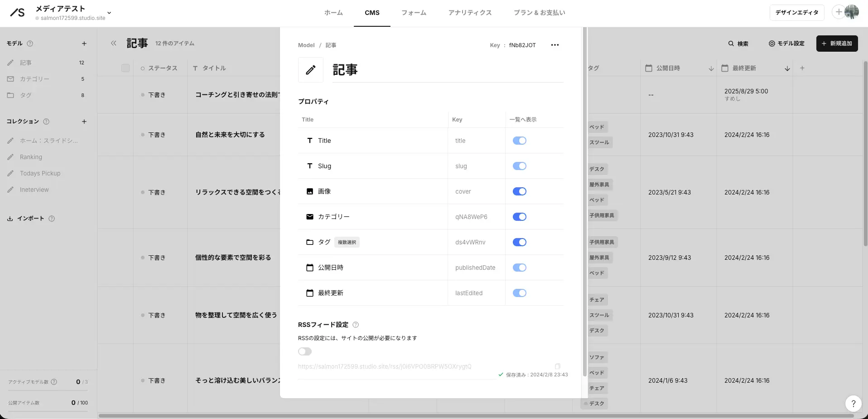Click the 新規追加 button
868x419 pixels.
pyautogui.click(x=837, y=44)
